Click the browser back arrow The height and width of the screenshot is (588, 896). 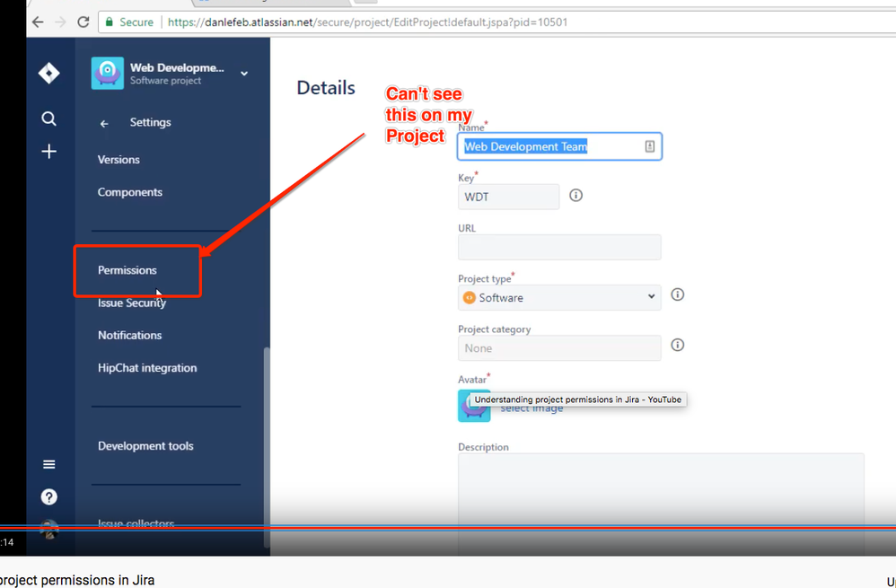pyautogui.click(x=38, y=22)
